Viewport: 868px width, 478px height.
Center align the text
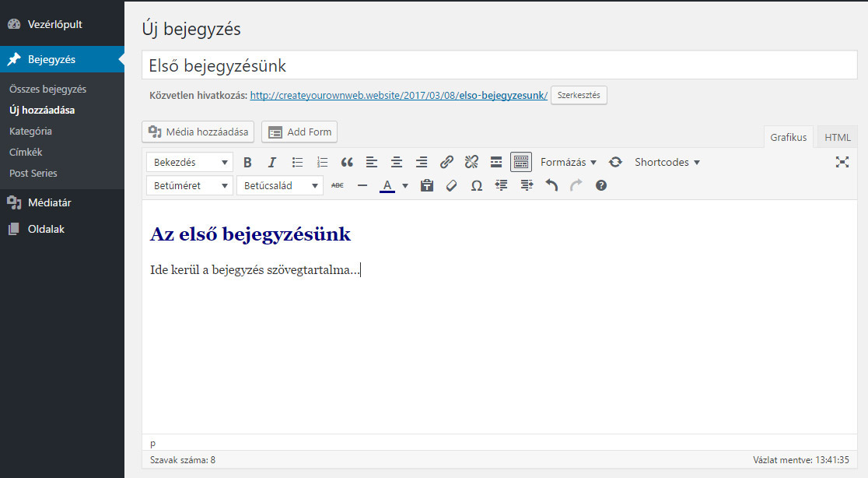tap(397, 162)
